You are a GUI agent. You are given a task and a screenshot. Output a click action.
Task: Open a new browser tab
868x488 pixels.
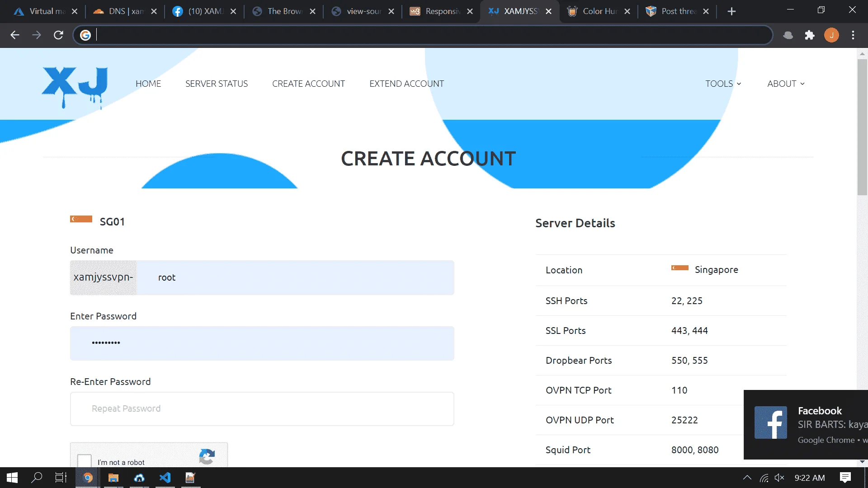click(731, 11)
